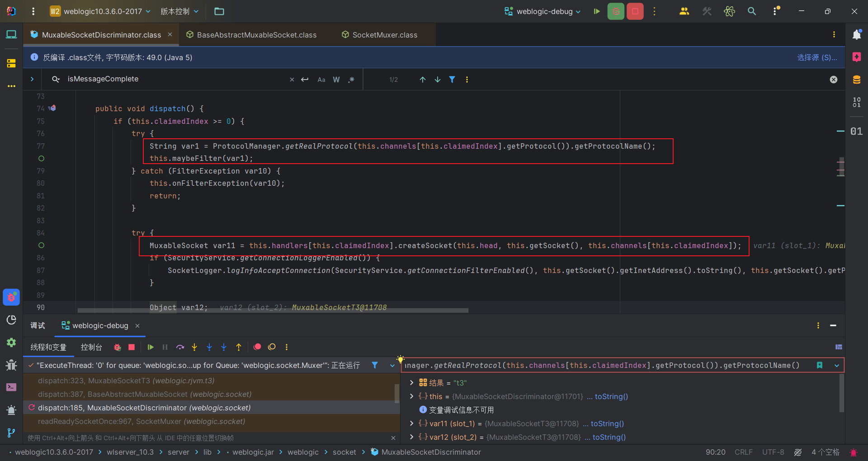This screenshot has width=868, height=461.
Task: Click the editor horizontal scrollbar
Action: click(x=273, y=310)
